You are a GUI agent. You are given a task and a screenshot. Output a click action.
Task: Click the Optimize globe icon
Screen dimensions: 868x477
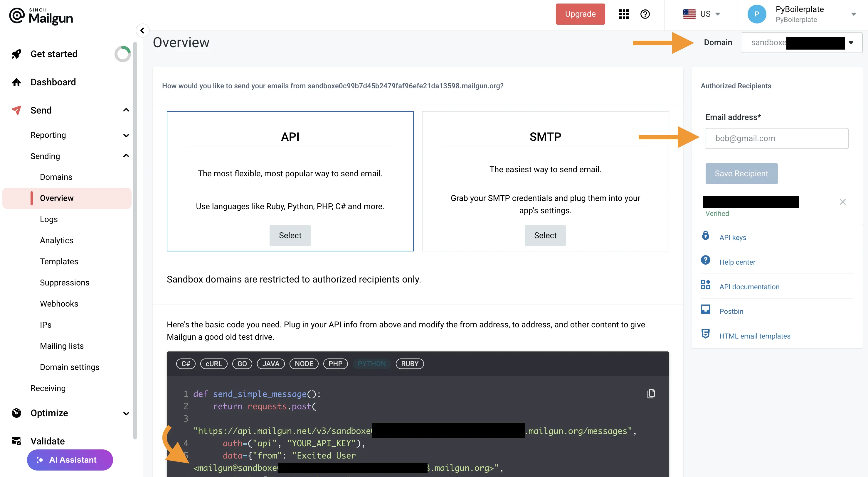pyautogui.click(x=16, y=413)
